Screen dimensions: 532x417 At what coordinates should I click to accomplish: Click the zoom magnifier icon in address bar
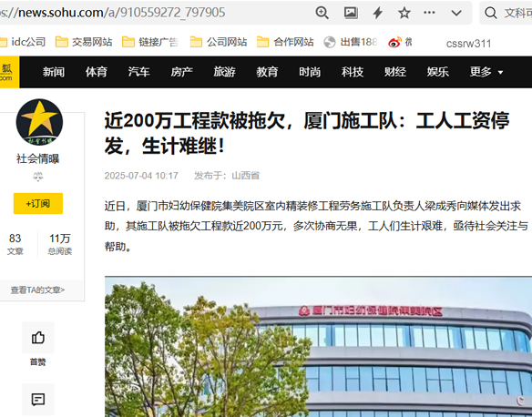tap(322, 13)
